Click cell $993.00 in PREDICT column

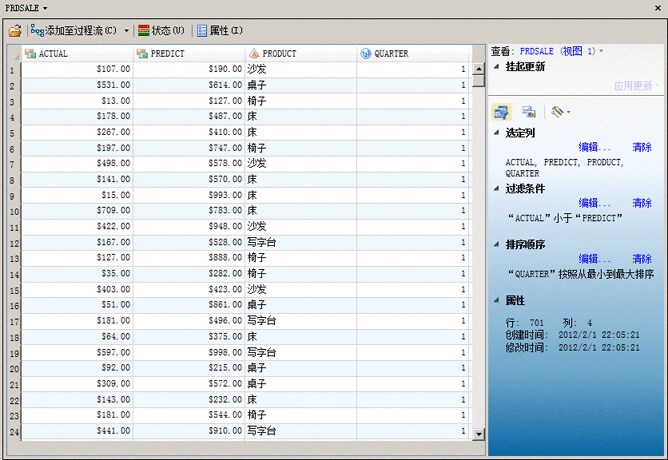(189, 195)
